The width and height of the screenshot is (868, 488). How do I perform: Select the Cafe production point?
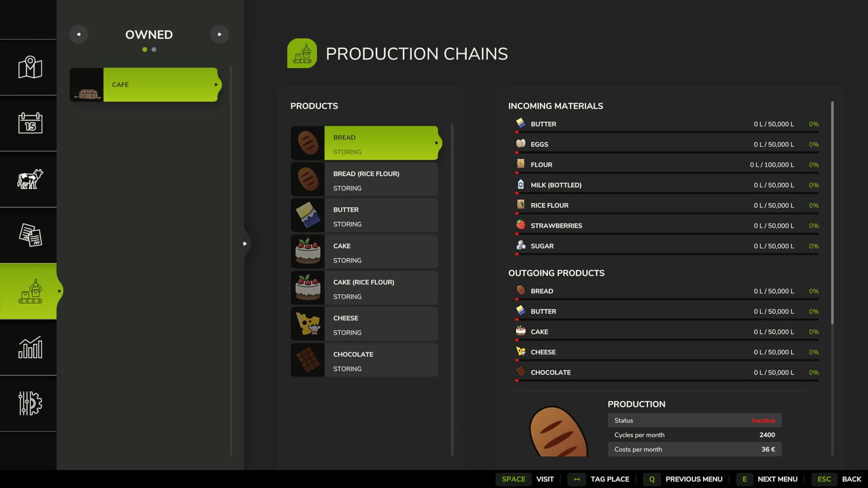(x=160, y=85)
